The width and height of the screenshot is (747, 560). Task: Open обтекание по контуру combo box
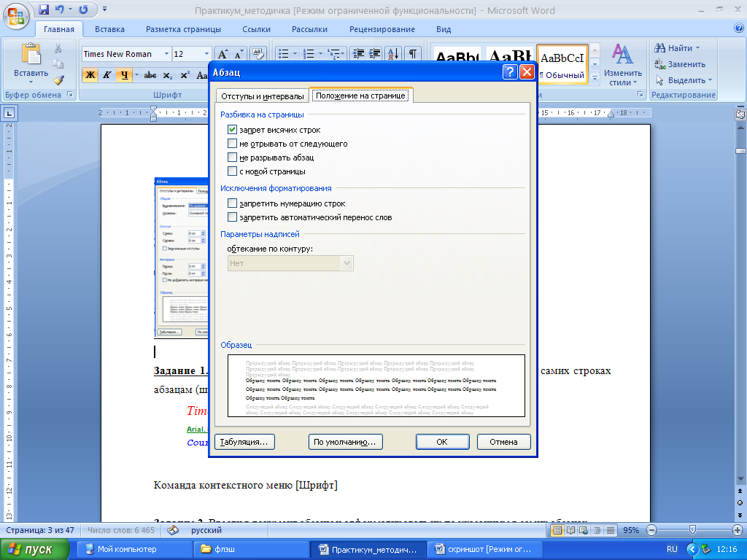pyautogui.click(x=290, y=262)
